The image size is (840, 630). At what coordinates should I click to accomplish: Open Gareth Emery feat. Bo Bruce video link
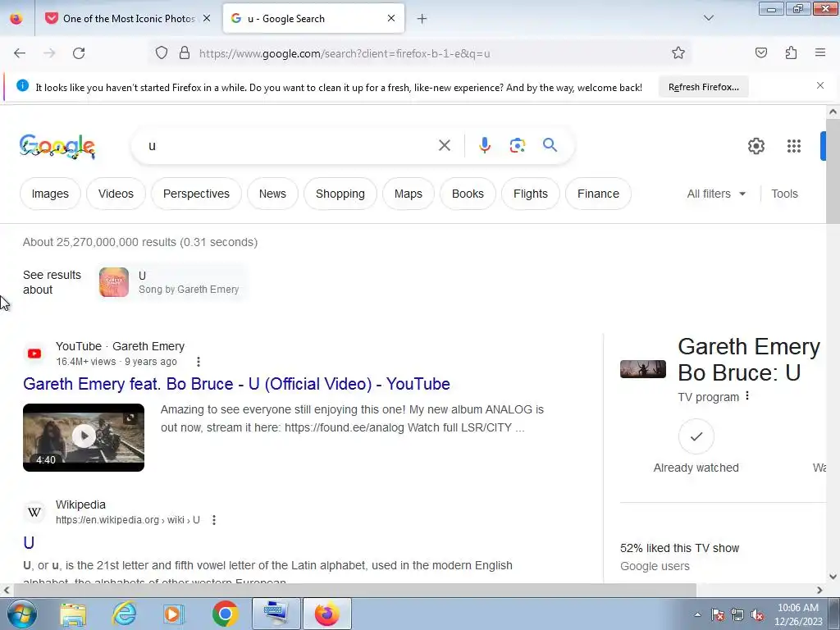[x=236, y=384]
